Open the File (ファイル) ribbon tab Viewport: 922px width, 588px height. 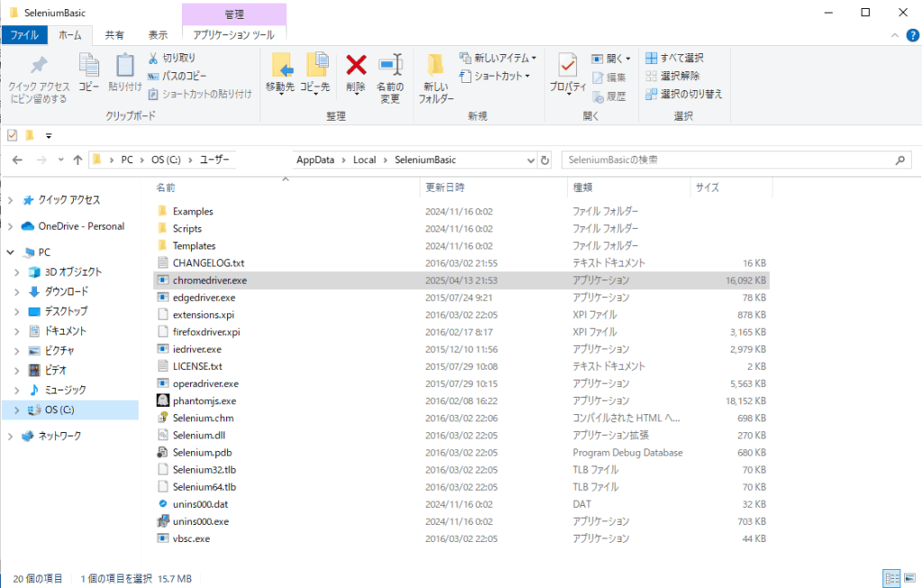tap(23, 34)
